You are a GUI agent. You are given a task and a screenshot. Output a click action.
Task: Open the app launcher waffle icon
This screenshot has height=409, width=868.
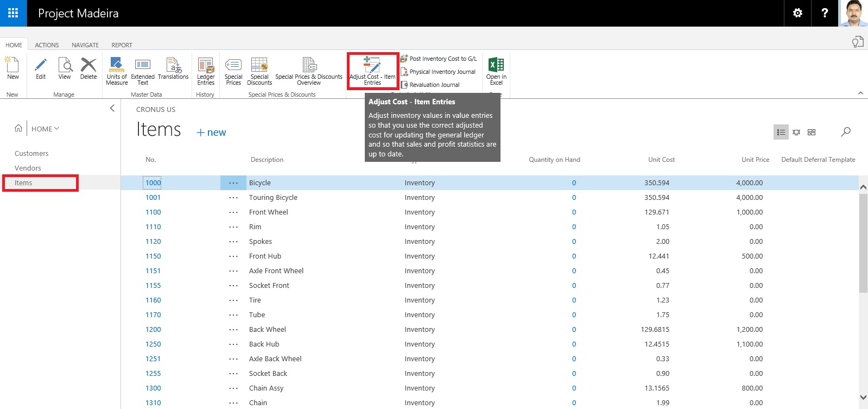tap(13, 13)
